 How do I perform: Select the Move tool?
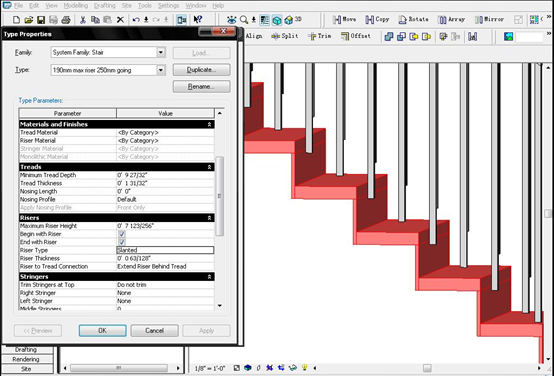344,19
